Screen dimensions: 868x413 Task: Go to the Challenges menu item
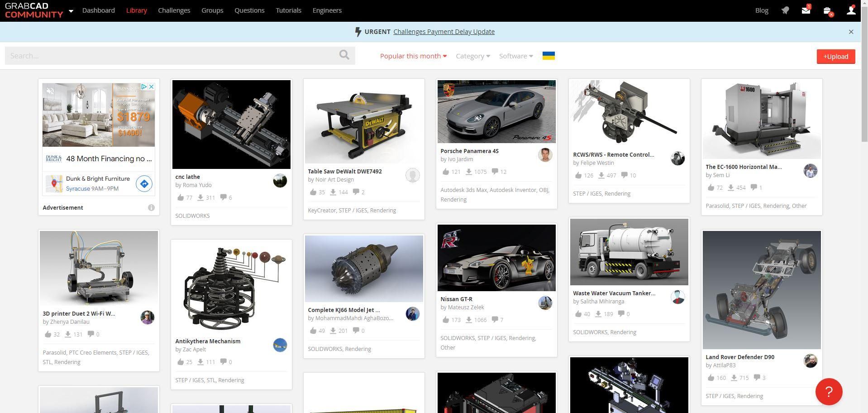174,10
